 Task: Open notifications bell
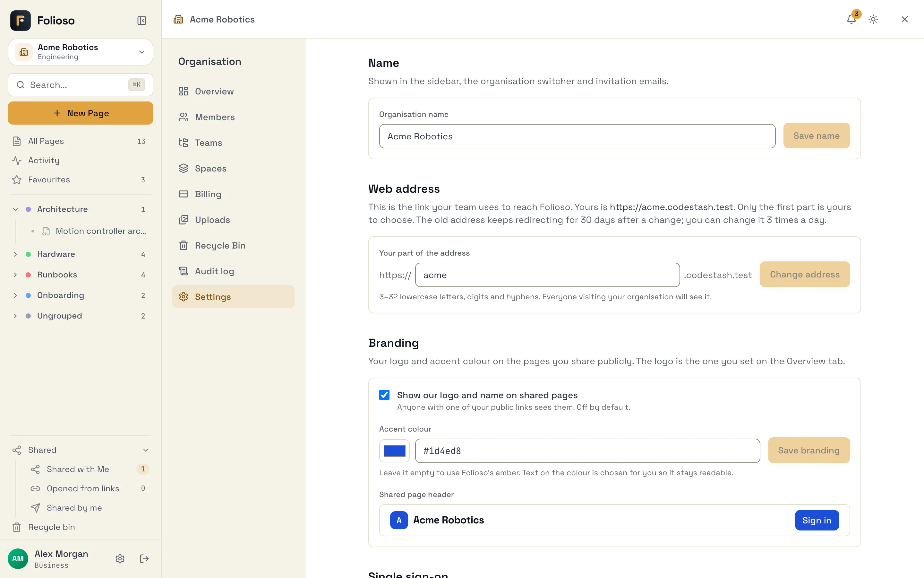point(851,19)
